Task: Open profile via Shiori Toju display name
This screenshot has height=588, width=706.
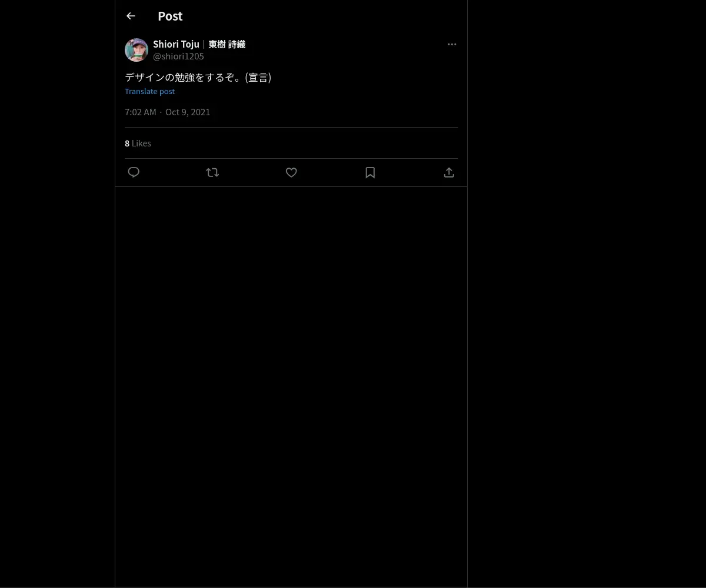Action: [176, 44]
